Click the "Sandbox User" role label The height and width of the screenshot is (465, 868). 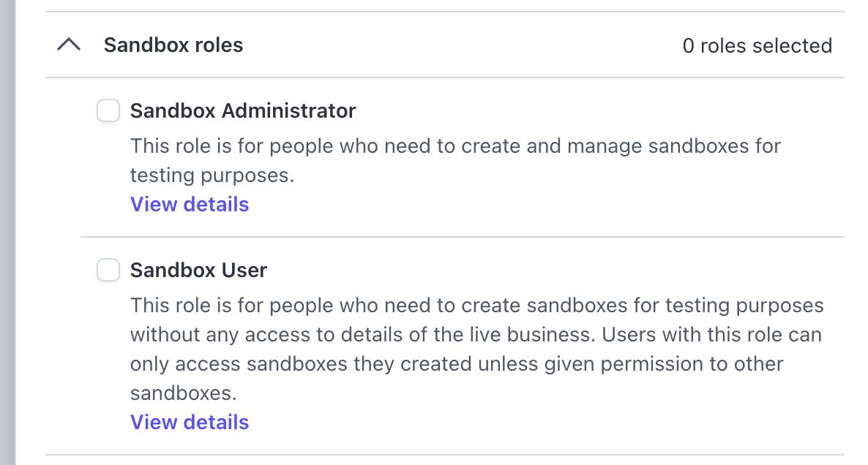(x=198, y=271)
